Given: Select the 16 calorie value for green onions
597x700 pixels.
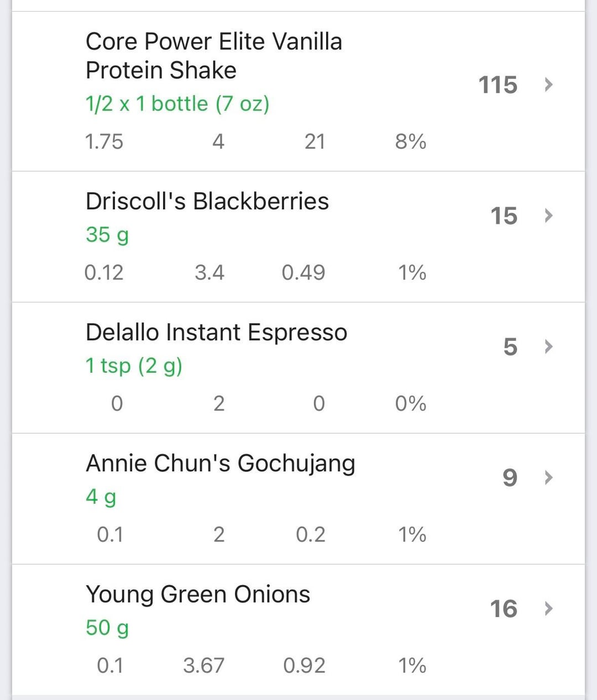Looking at the screenshot, I should coord(504,608).
